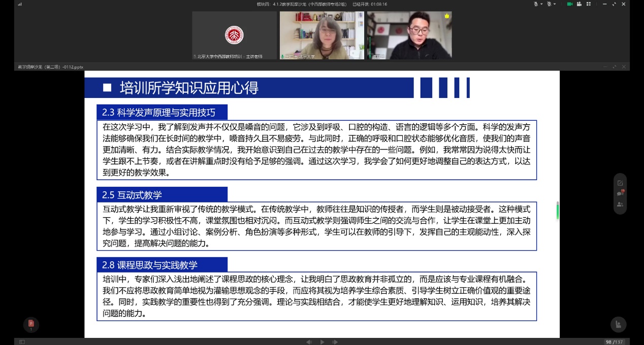Play the slideshow using the play arrow
This screenshot has height=345, width=644.
322,342
